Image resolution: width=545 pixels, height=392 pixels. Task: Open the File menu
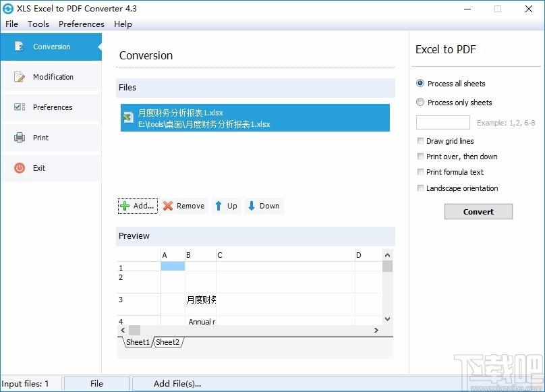point(12,24)
